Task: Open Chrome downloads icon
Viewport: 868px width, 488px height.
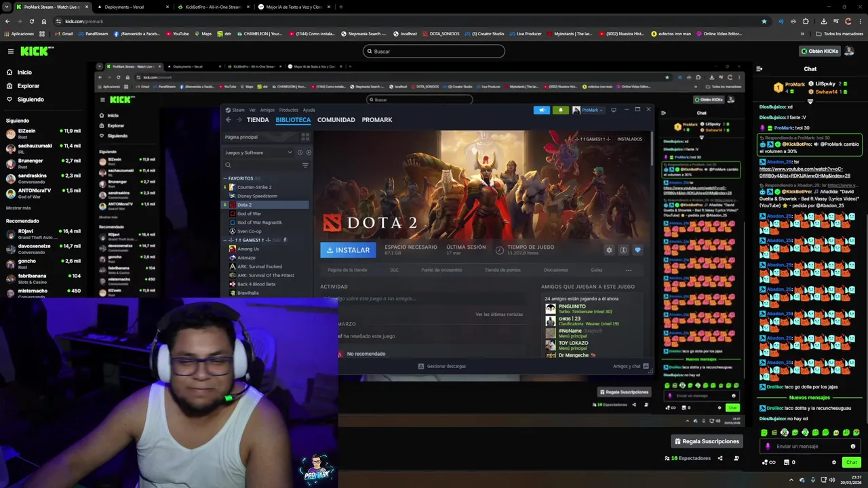Action: [x=823, y=21]
